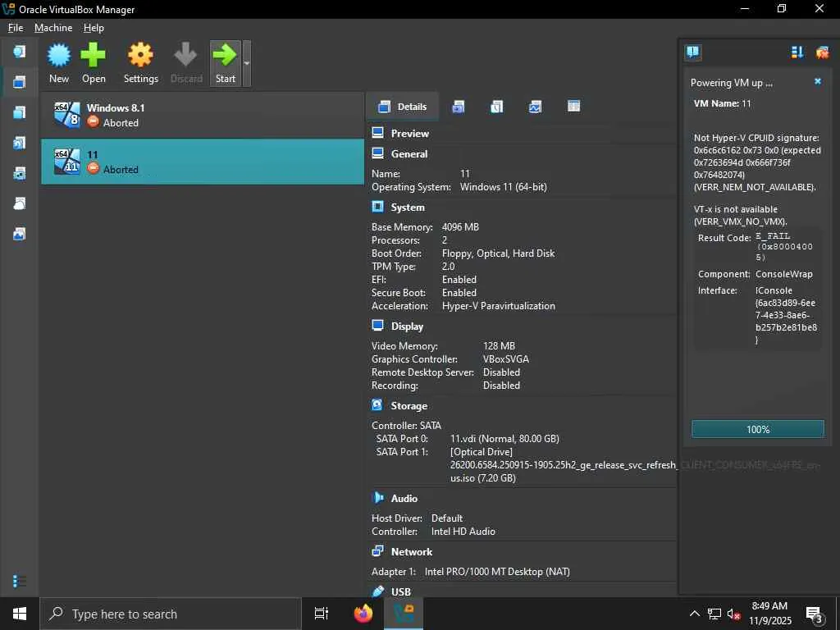Click the Windows 11 x64 OS icon
The image size is (840, 630).
click(67, 162)
